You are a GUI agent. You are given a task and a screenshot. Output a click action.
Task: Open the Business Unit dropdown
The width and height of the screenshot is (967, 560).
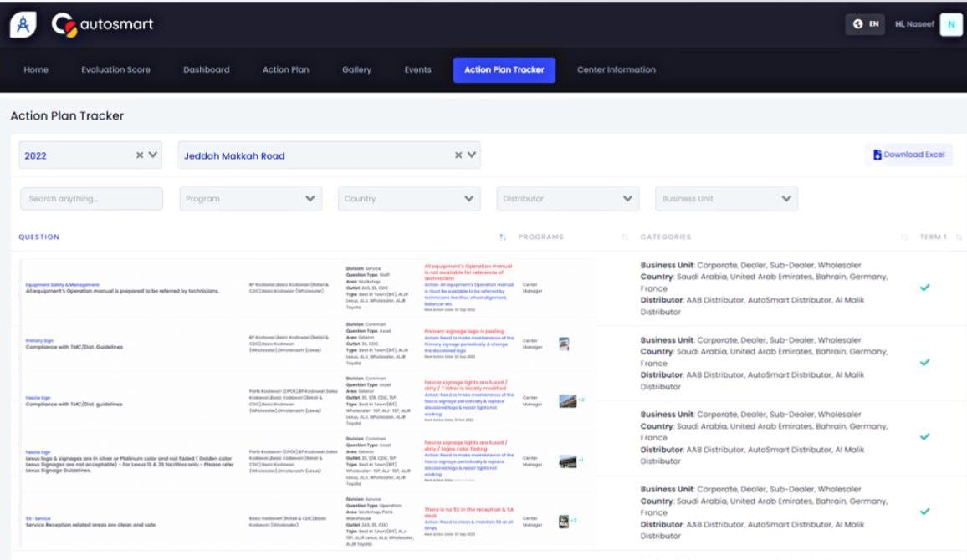(724, 198)
